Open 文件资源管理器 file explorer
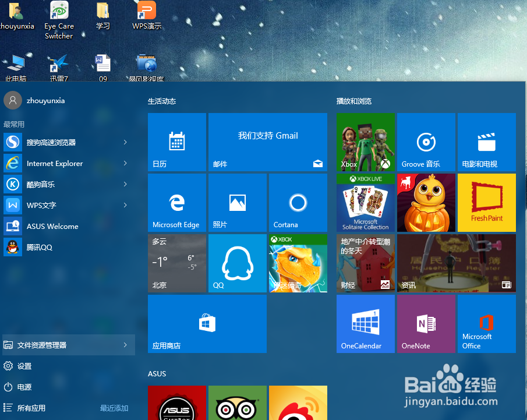 pyautogui.click(x=69, y=345)
